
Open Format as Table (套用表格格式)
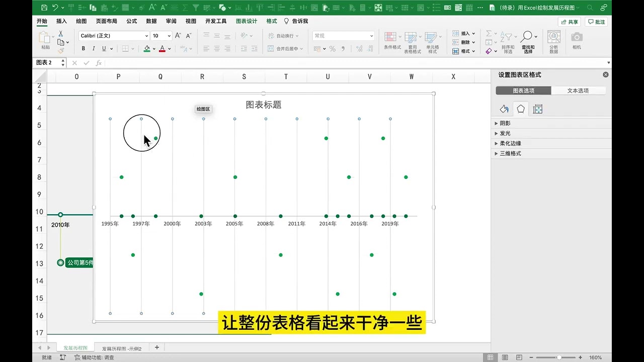pos(412,42)
